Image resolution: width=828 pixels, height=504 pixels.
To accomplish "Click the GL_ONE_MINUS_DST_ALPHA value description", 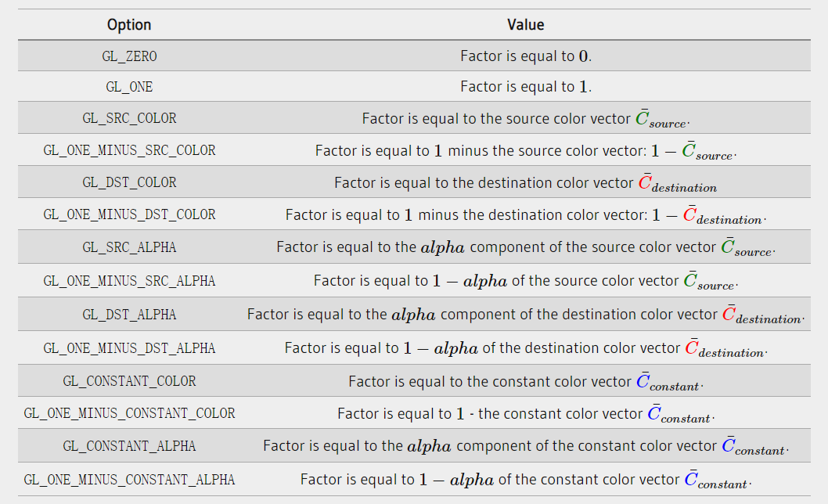I will 526,349.
